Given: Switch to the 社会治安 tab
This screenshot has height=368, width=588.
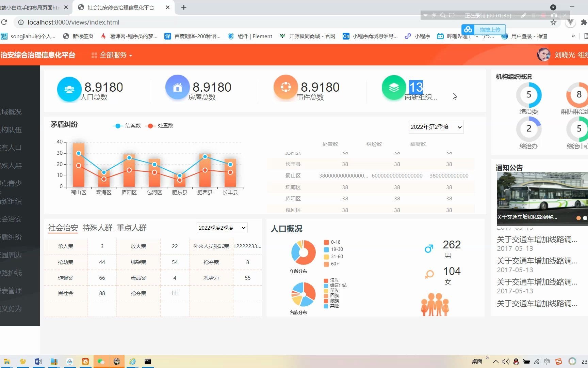Looking at the screenshot, I should click(63, 228).
